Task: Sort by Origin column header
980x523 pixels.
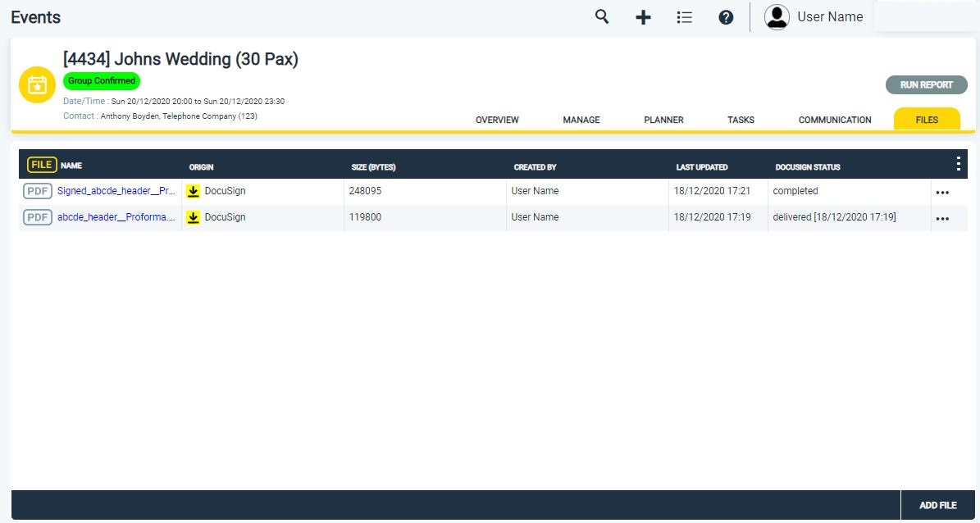Action: click(201, 167)
